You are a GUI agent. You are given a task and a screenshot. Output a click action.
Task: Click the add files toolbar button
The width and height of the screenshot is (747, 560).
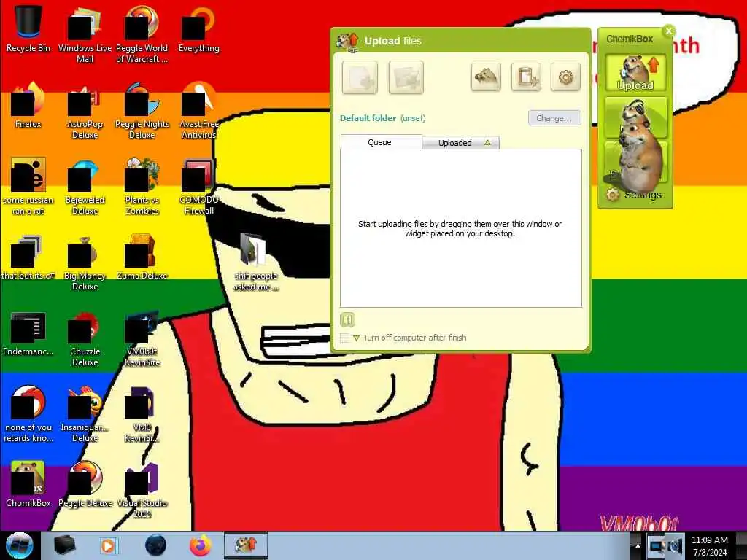click(x=360, y=77)
